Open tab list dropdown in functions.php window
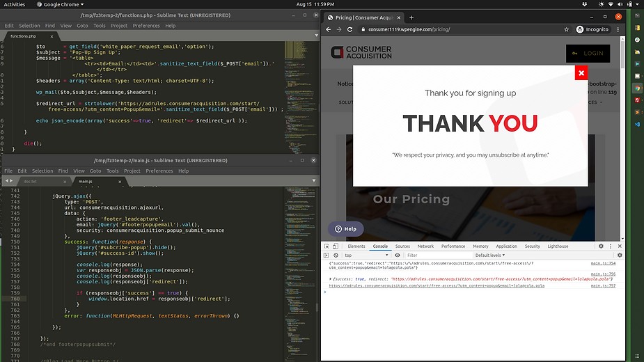The width and height of the screenshot is (644, 362). (x=316, y=36)
